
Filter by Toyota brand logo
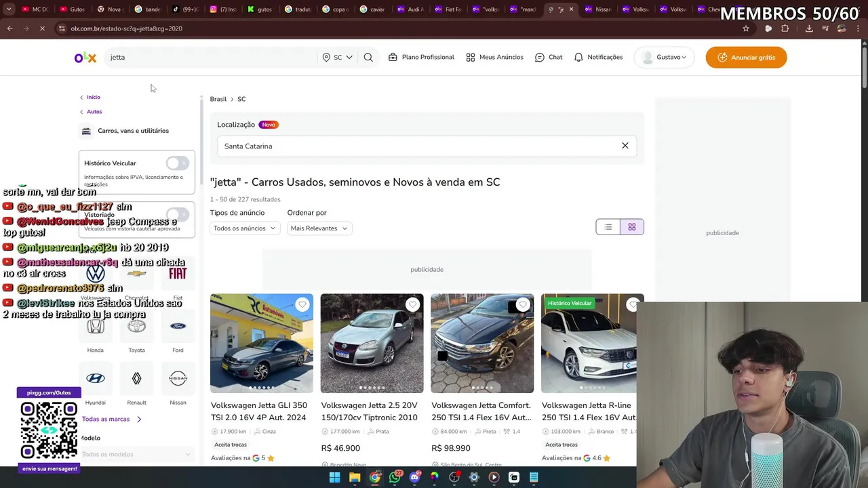(x=137, y=326)
